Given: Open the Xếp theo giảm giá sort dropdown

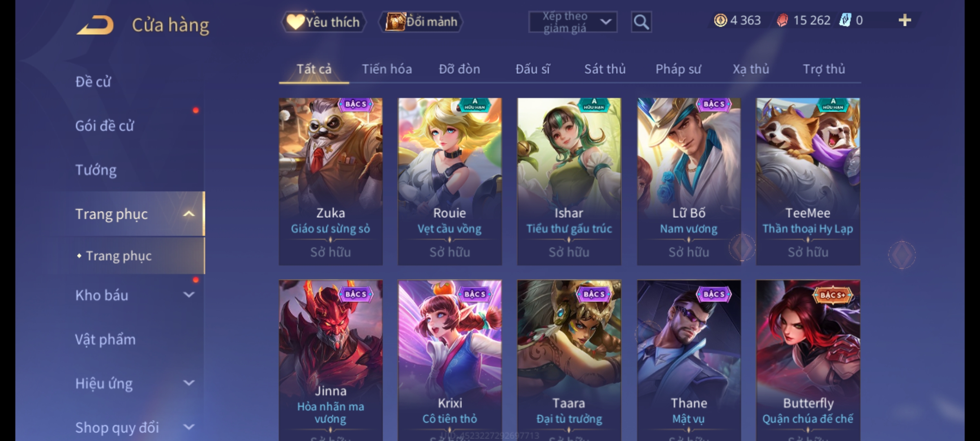Looking at the screenshot, I should coord(572,22).
